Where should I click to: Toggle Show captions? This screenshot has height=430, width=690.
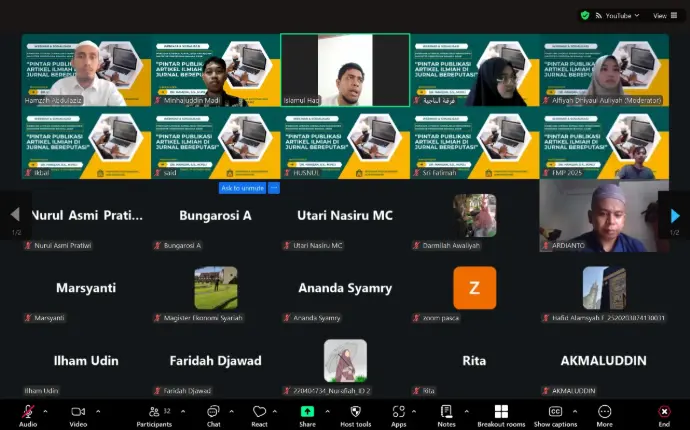555,411
